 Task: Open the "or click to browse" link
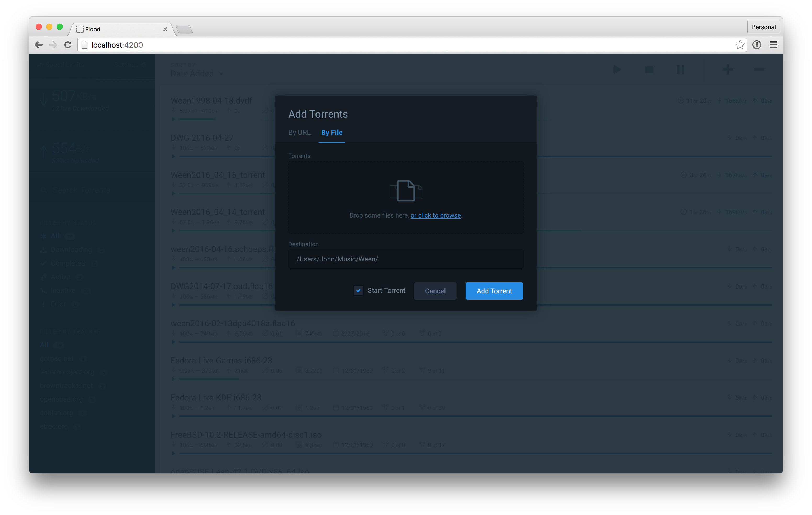pyautogui.click(x=435, y=215)
